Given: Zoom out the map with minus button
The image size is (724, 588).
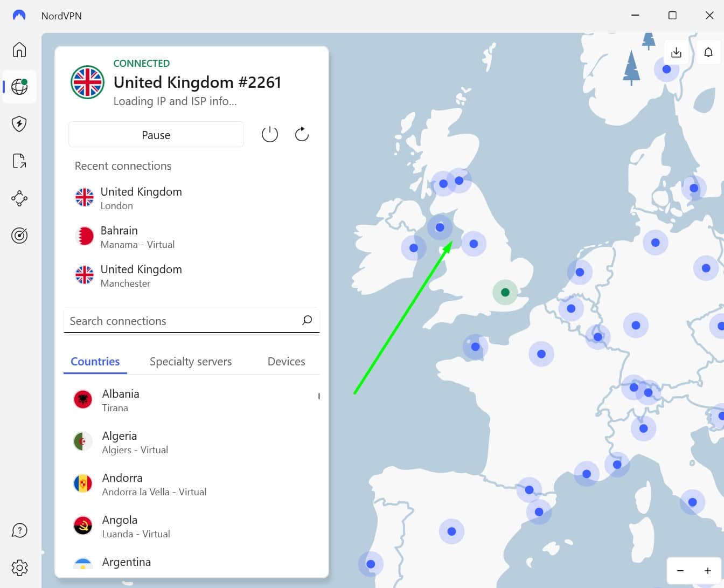Looking at the screenshot, I should pyautogui.click(x=680, y=571).
